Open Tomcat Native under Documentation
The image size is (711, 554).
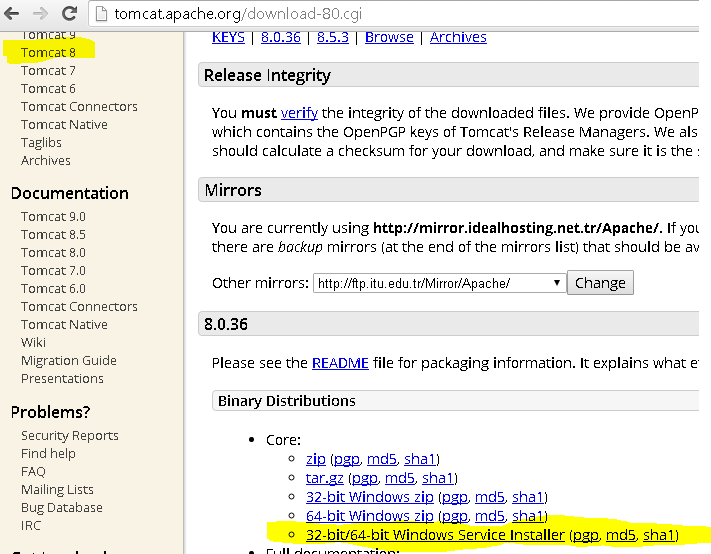(64, 325)
